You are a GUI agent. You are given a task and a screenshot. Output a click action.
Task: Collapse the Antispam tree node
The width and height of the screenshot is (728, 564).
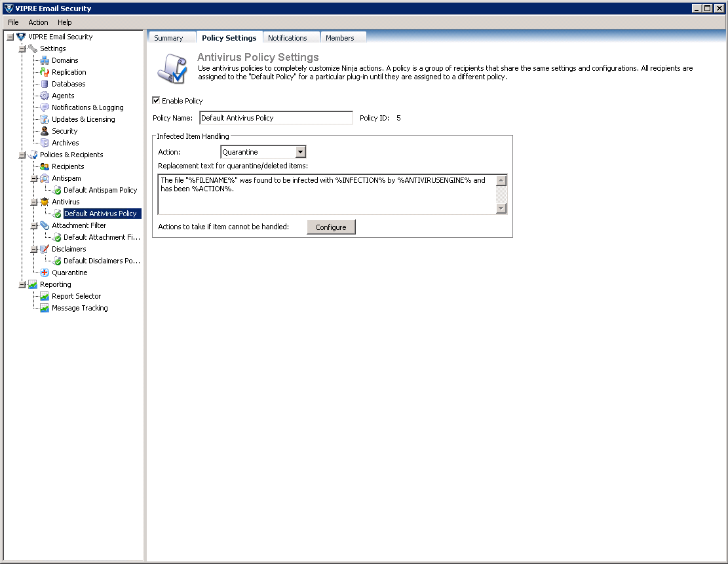pyautogui.click(x=34, y=179)
